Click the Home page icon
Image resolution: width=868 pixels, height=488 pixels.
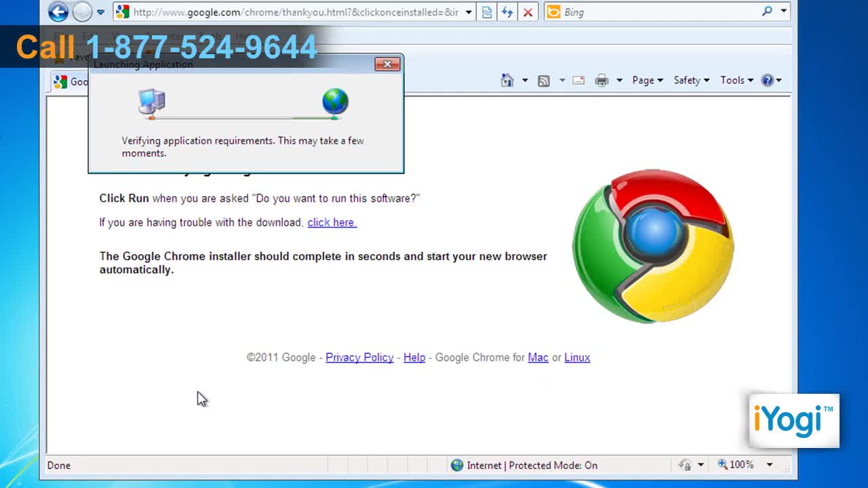(507, 80)
